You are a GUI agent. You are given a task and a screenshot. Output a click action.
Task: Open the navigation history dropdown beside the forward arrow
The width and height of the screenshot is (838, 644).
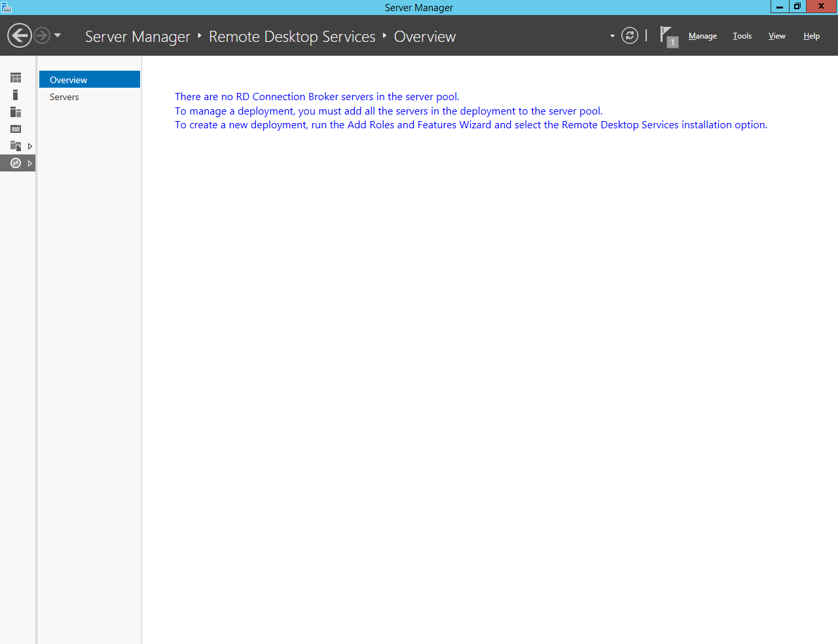tap(58, 35)
